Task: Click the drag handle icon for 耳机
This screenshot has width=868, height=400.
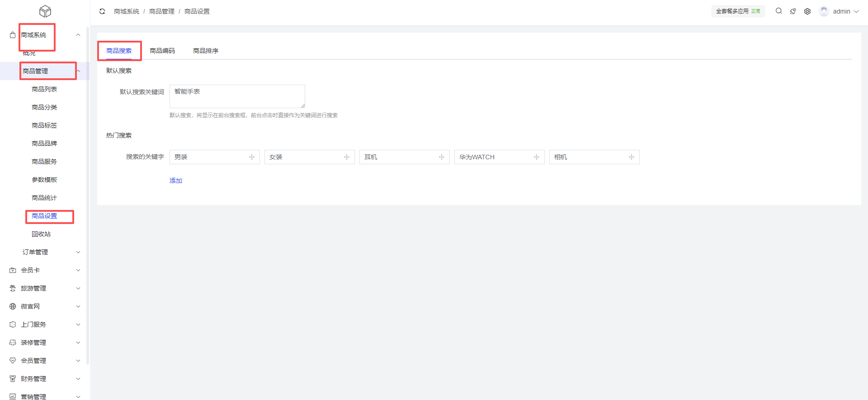Action: [442, 157]
